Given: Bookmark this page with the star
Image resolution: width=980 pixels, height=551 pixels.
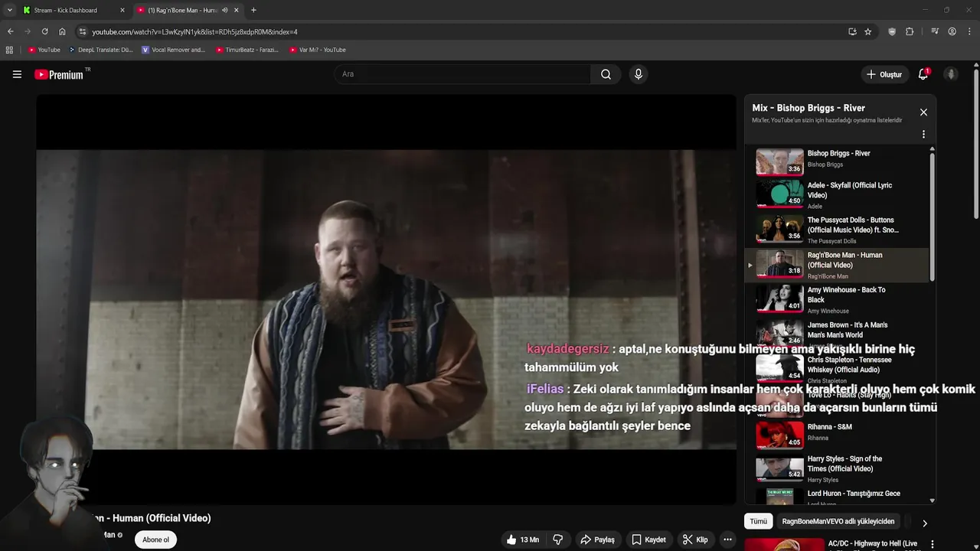Looking at the screenshot, I should pos(867,31).
